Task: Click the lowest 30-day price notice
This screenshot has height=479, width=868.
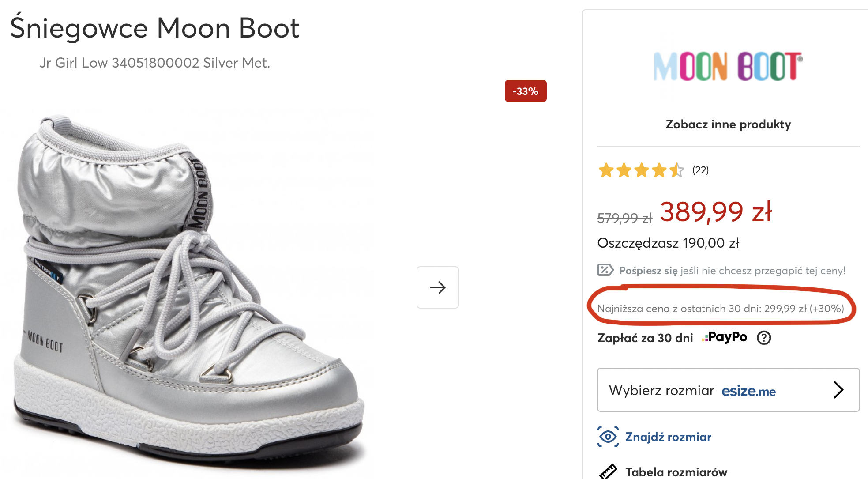Action: pos(720,309)
